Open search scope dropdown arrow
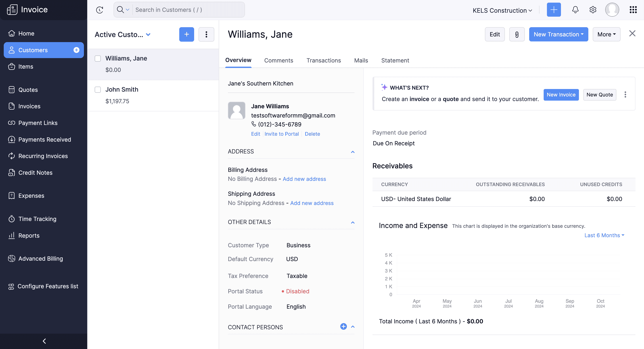This screenshot has width=644, height=349. (x=128, y=10)
